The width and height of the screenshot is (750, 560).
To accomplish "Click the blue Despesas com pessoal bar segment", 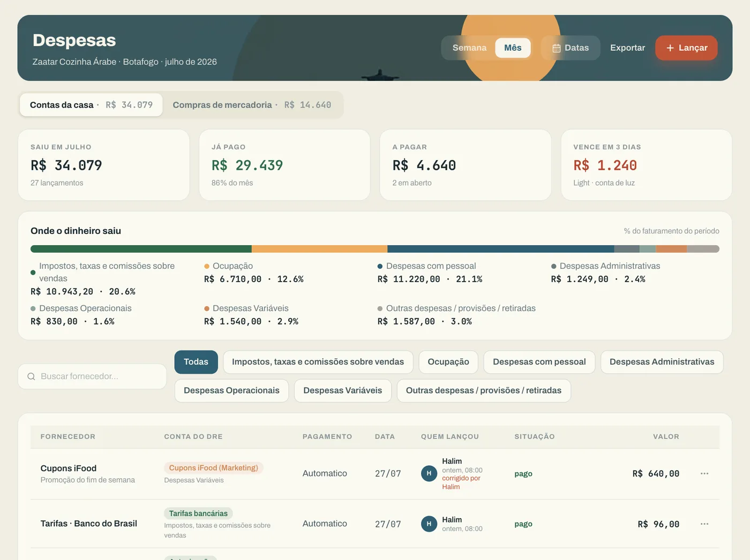I will click(x=500, y=249).
